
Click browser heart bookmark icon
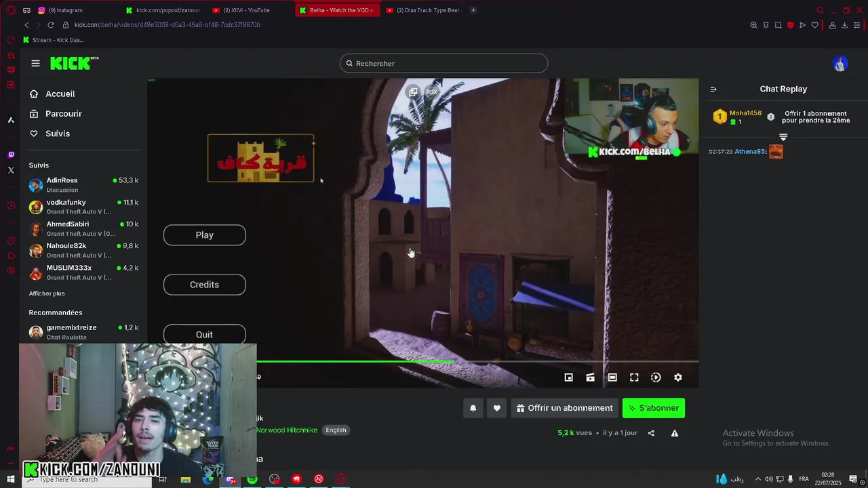point(815,25)
